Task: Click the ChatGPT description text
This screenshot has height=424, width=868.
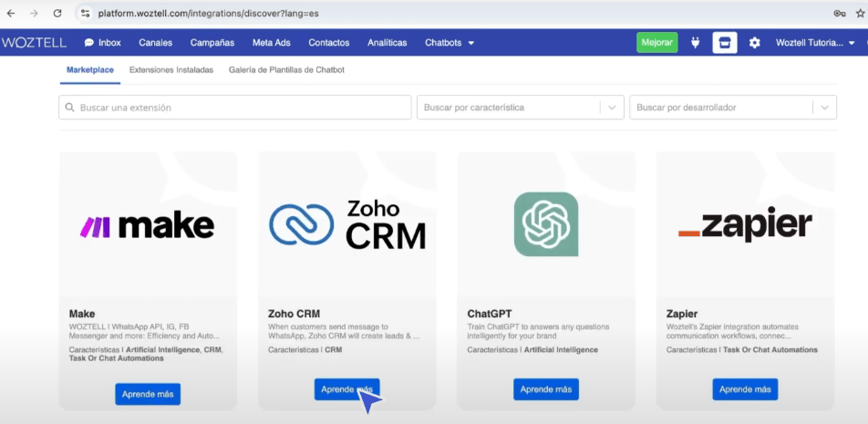Action: point(539,331)
